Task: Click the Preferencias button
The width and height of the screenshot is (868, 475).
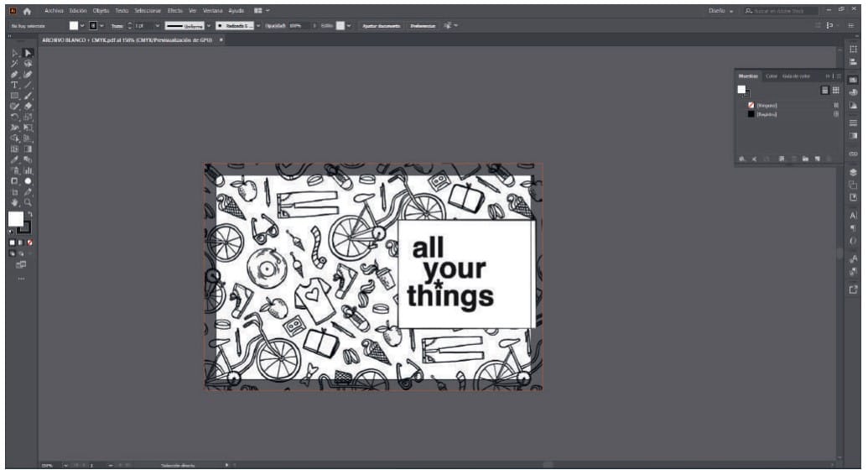Action: (424, 26)
